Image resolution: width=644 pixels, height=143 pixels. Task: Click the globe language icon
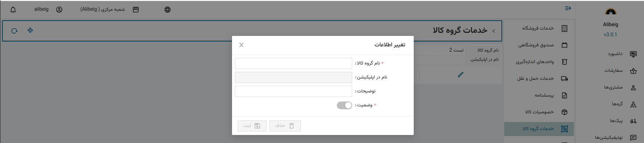[x=168, y=10]
